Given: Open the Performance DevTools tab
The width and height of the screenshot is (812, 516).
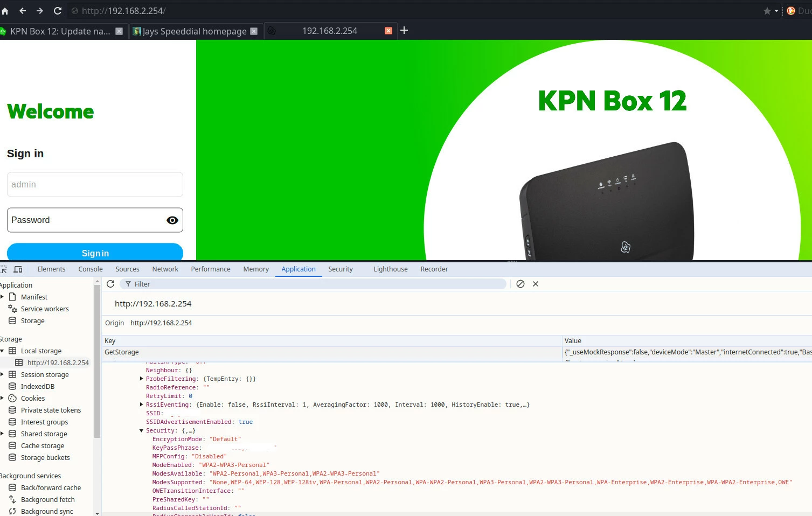Looking at the screenshot, I should pos(211,269).
